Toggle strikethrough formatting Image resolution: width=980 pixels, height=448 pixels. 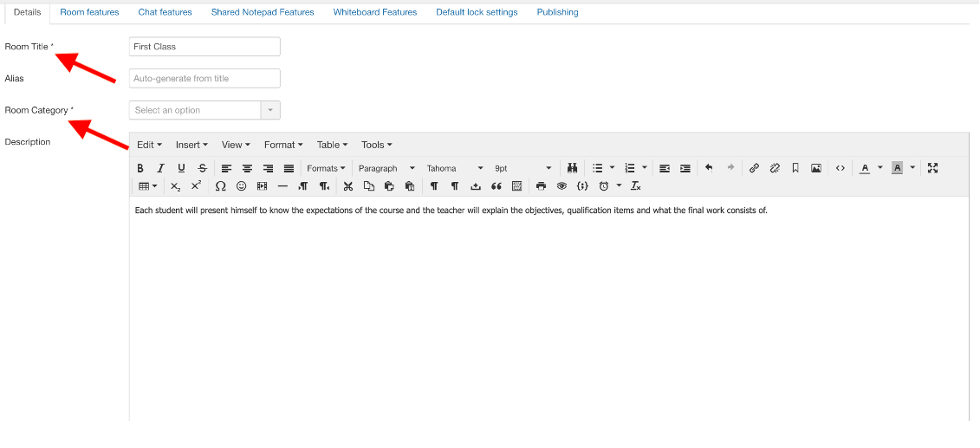pos(202,168)
